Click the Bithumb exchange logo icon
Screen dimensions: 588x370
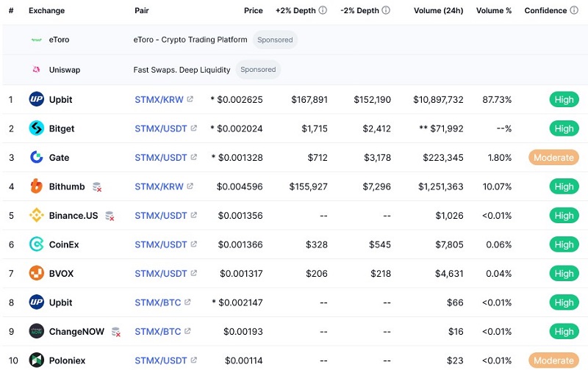coord(36,186)
